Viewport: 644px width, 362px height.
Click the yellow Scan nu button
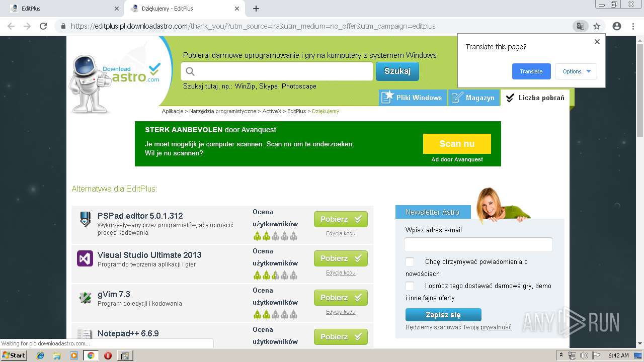pyautogui.click(x=457, y=144)
